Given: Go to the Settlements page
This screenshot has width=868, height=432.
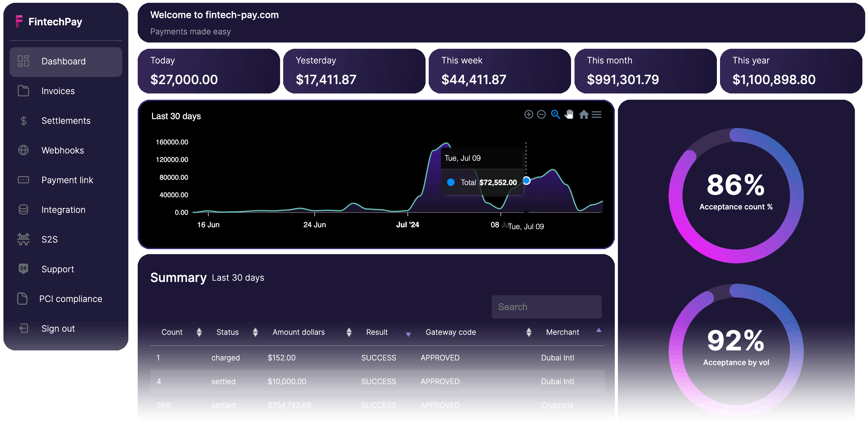Looking at the screenshot, I should click(66, 121).
